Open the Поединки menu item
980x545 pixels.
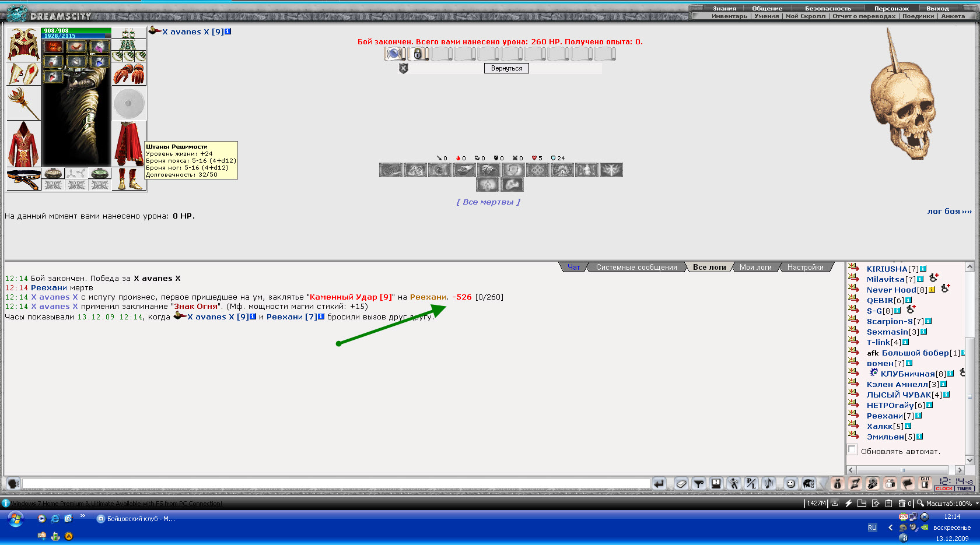tap(918, 16)
